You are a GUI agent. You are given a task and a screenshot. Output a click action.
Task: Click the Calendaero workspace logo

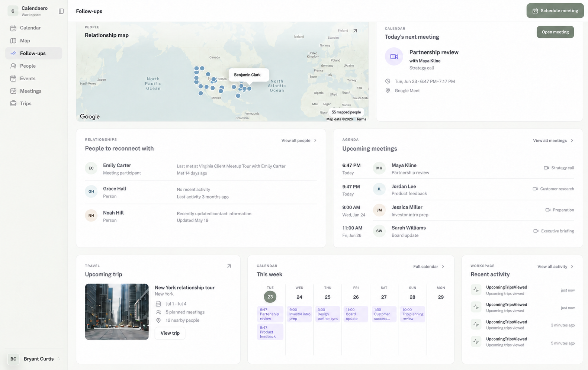[13, 11]
